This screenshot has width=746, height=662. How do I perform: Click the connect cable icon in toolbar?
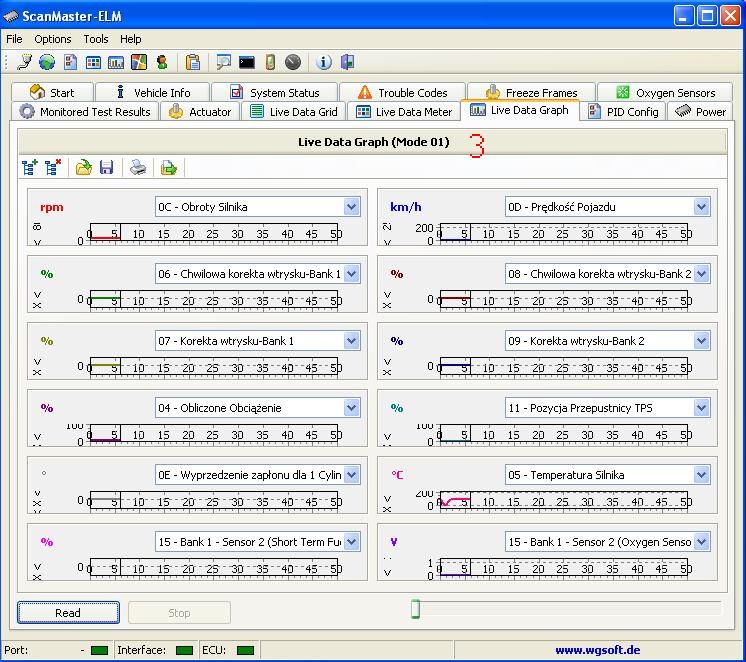point(25,62)
